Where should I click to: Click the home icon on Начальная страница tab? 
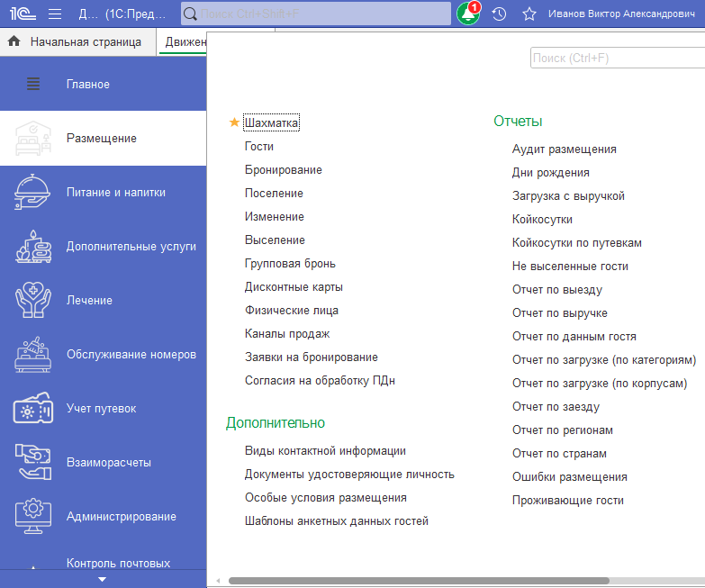click(x=14, y=41)
